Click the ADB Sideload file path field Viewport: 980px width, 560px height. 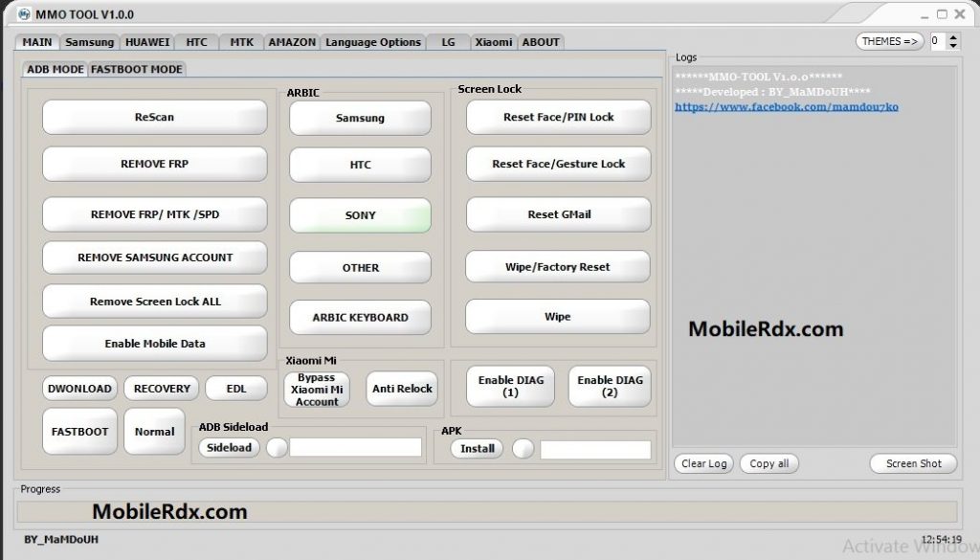click(356, 447)
